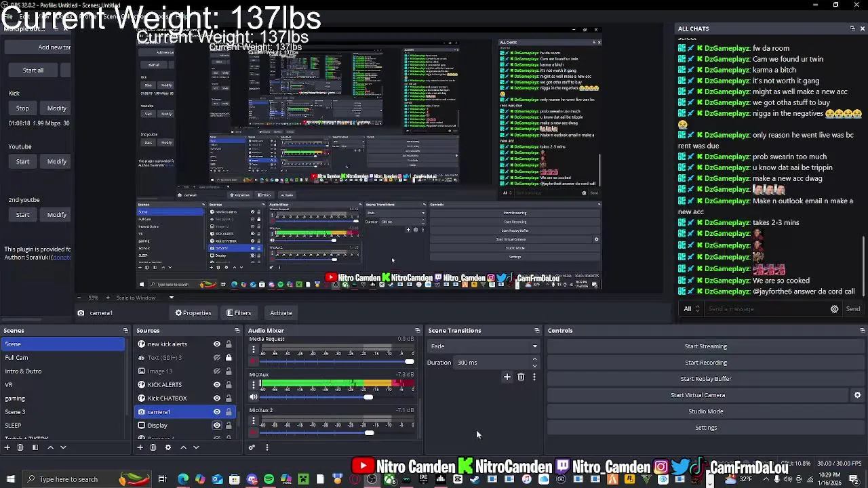This screenshot has height=488, width=868.
Task: Open Mic/Aux track options three-dot menu
Action: tap(254, 385)
